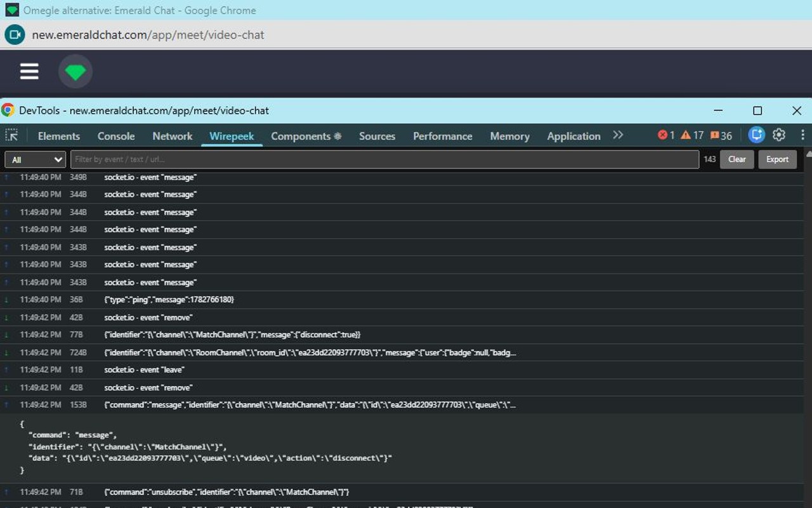Screen dimensions: 812x508
Task: Maximize the DevTools window
Action: pyautogui.click(x=757, y=110)
